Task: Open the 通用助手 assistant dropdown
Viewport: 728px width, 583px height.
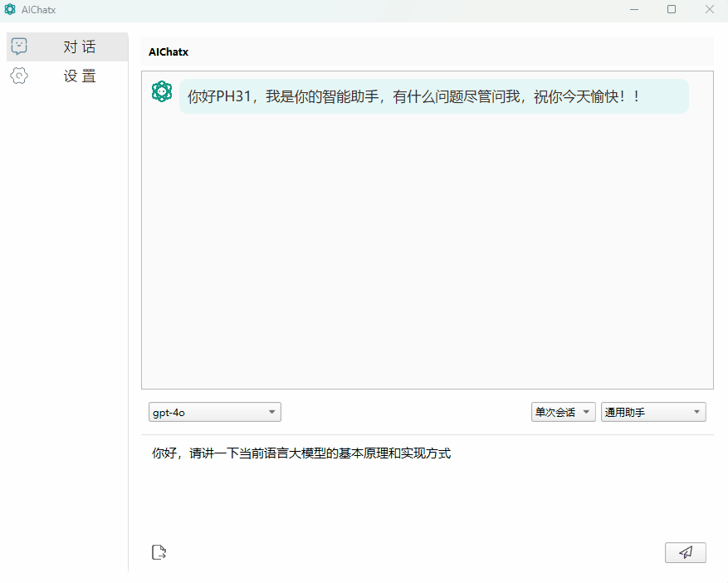Action: click(653, 411)
